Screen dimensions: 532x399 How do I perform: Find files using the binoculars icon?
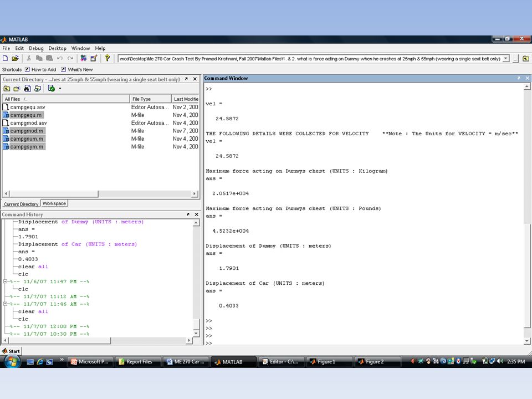coord(28,89)
